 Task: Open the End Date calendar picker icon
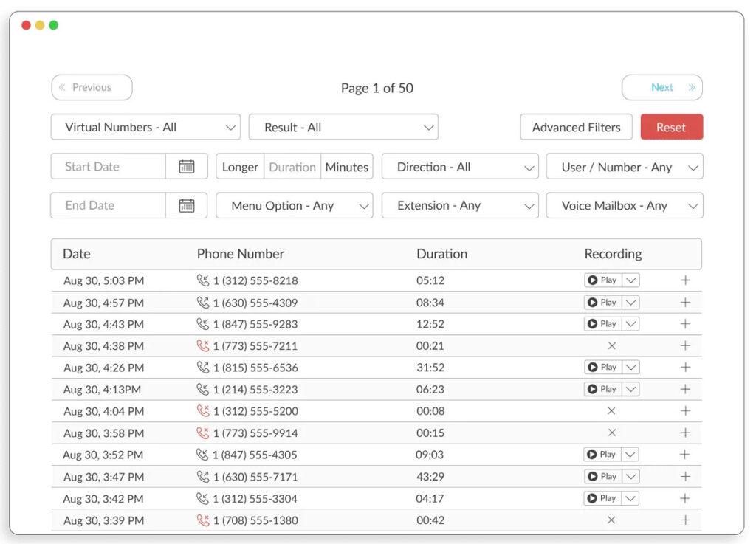(x=187, y=206)
